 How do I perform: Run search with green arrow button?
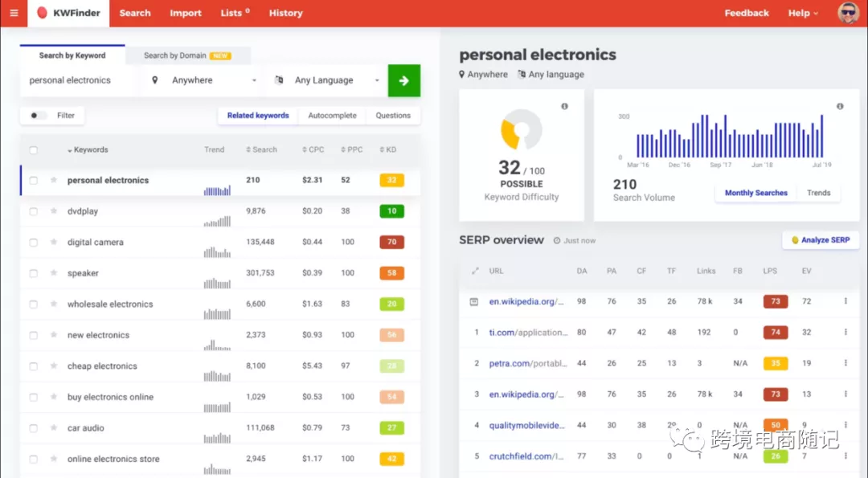[404, 81]
